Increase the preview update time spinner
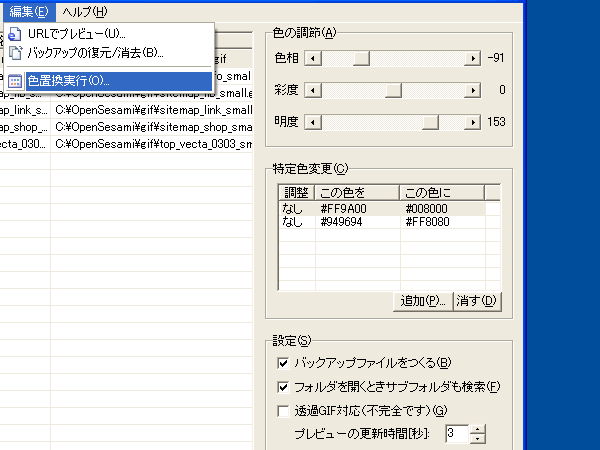 [x=477, y=429]
